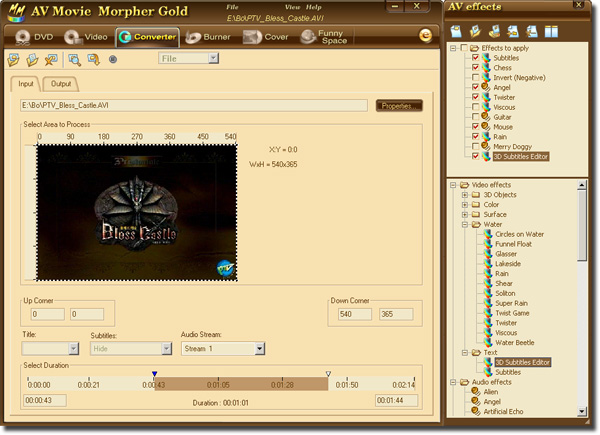
Task: Open the Cover module
Action: pos(266,37)
